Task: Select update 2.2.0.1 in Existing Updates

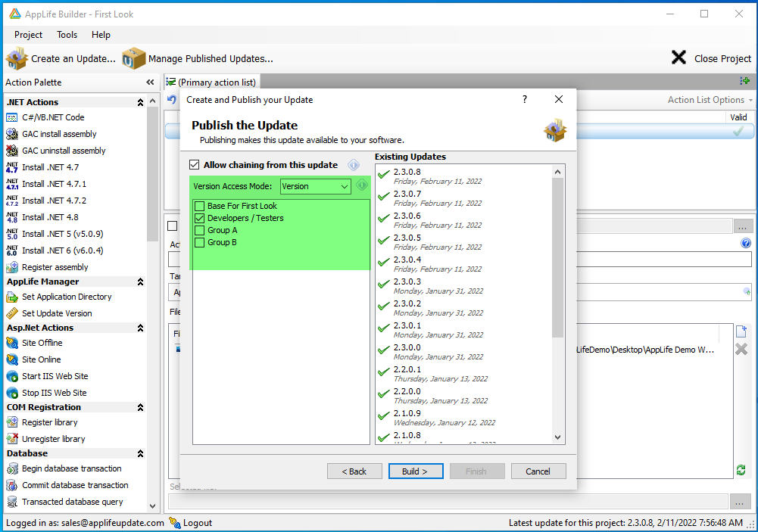Action: (464, 374)
